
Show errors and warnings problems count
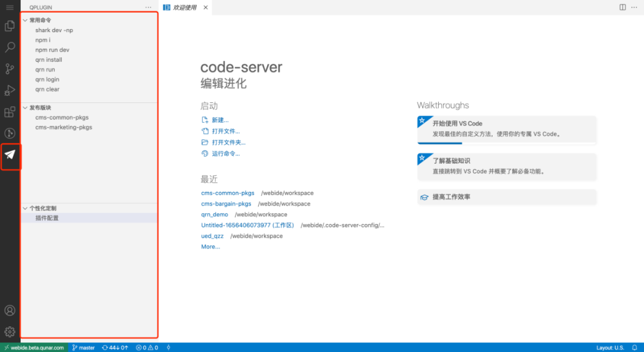pos(147,347)
